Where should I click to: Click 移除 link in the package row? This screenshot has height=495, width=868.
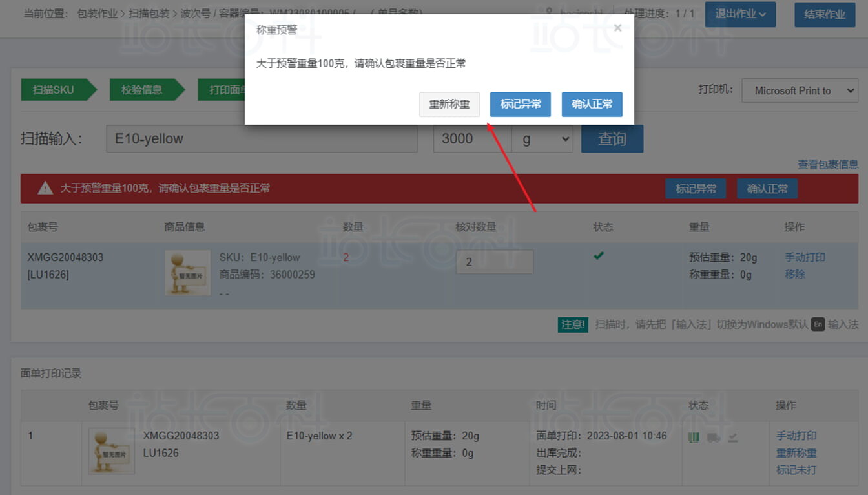[x=794, y=274]
